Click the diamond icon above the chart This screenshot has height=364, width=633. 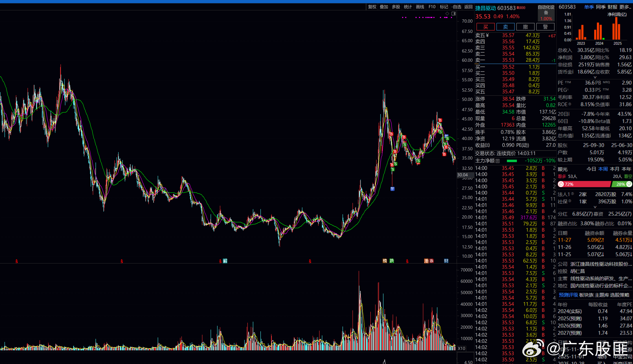[447, 13]
